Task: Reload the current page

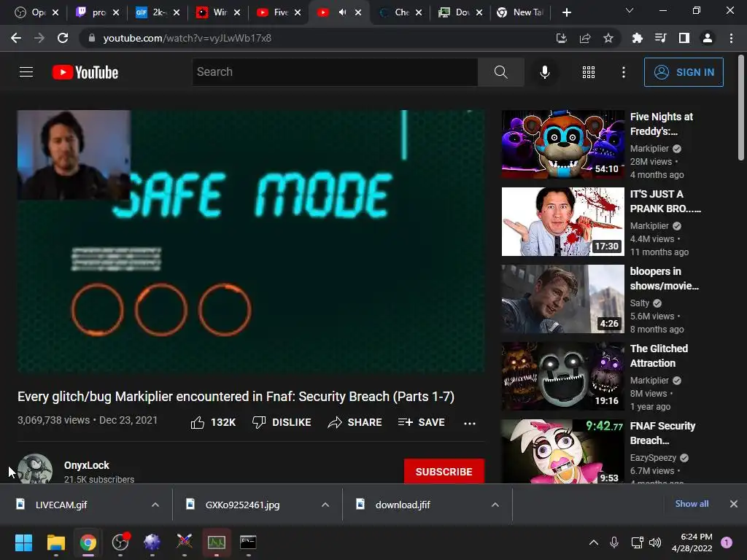Action: coord(63,38)
